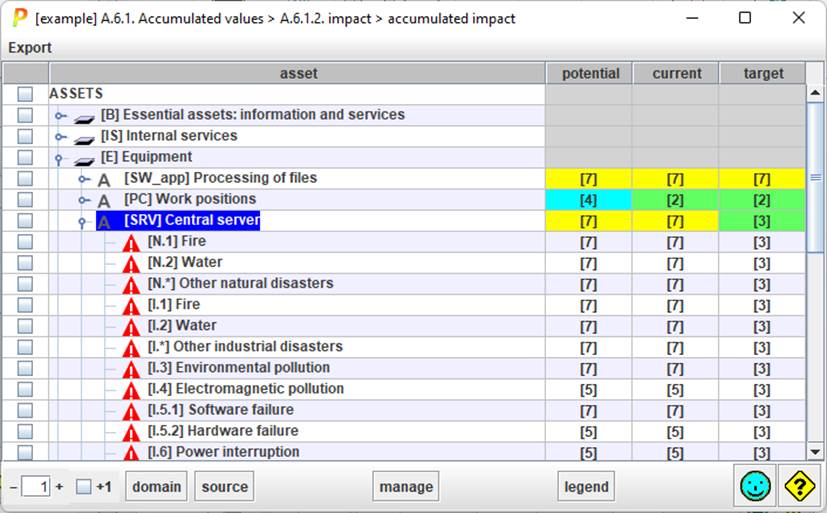Expand the Processing of files node

coord(83,179)
